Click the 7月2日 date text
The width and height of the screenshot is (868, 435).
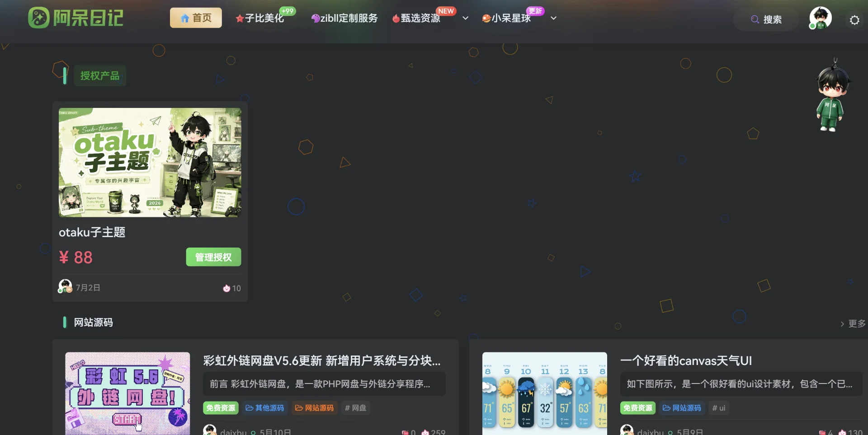[88, 288]
